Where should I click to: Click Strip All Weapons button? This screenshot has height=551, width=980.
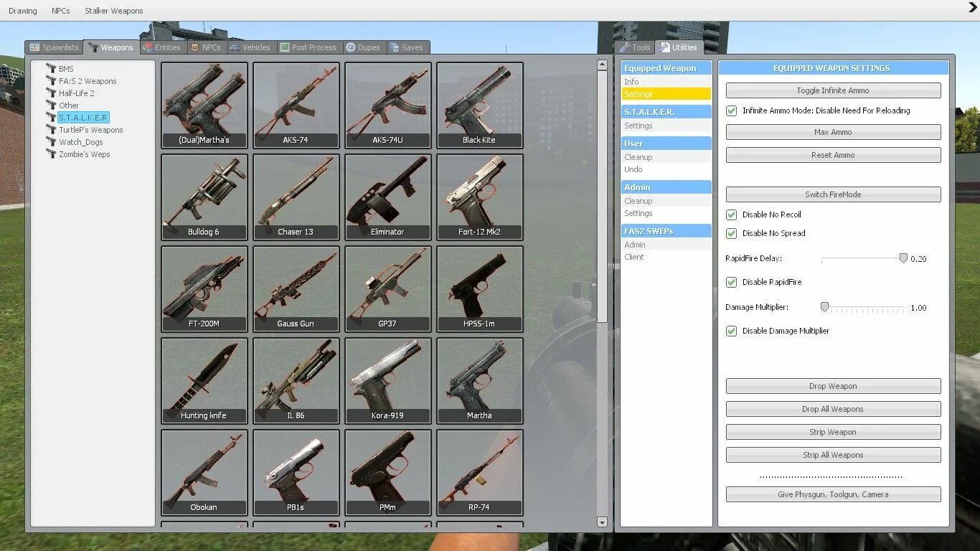[833, 455]
